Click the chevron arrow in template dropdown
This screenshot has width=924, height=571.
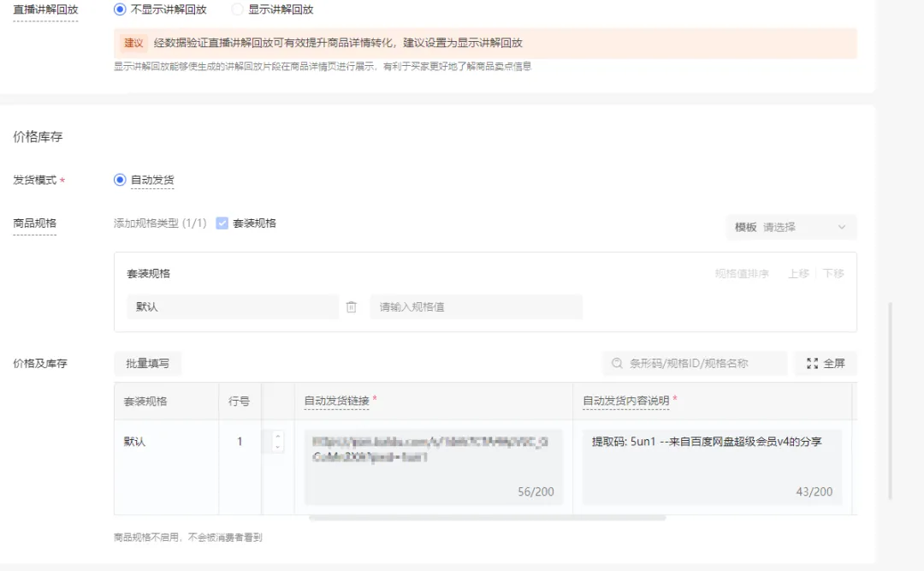(842, 227)
